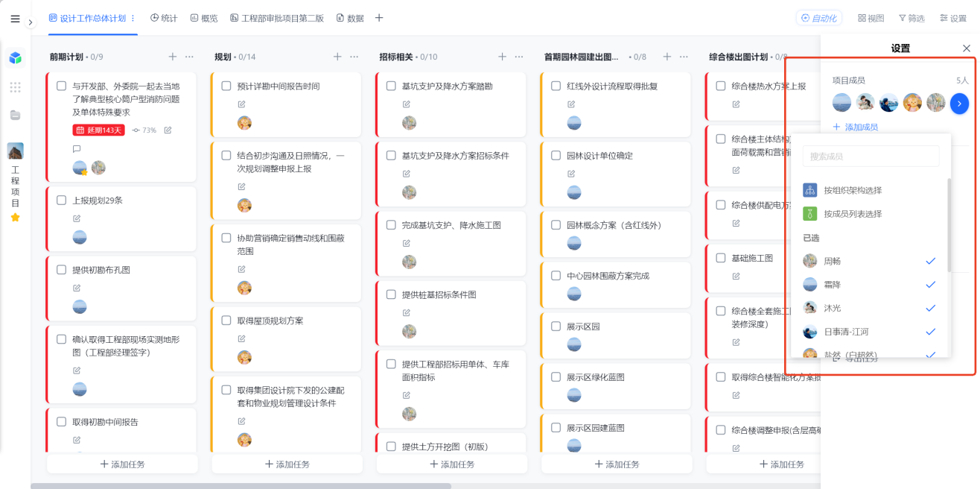
Task: Focus the 搜索成员 search field
Action: (871, 157)
